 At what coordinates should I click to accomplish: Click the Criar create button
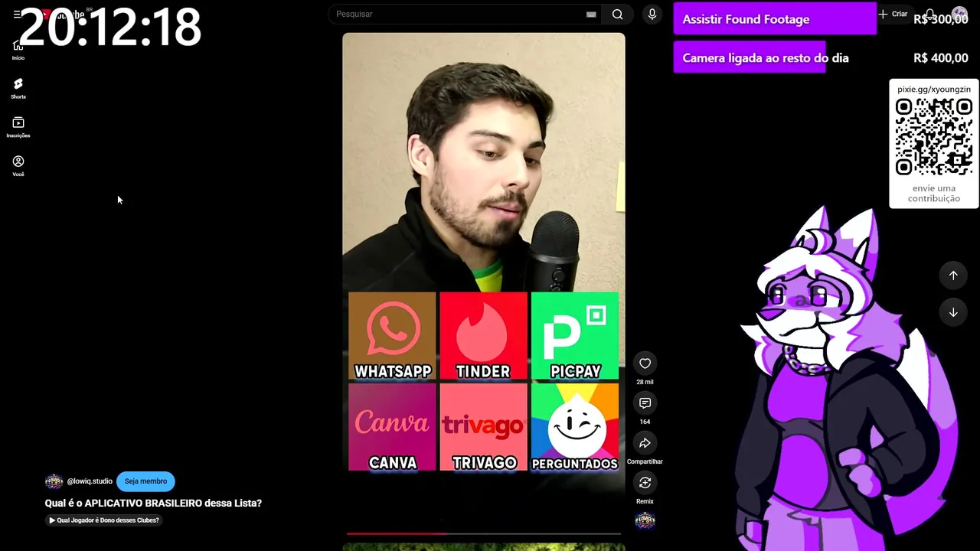[x=893, y=14]
